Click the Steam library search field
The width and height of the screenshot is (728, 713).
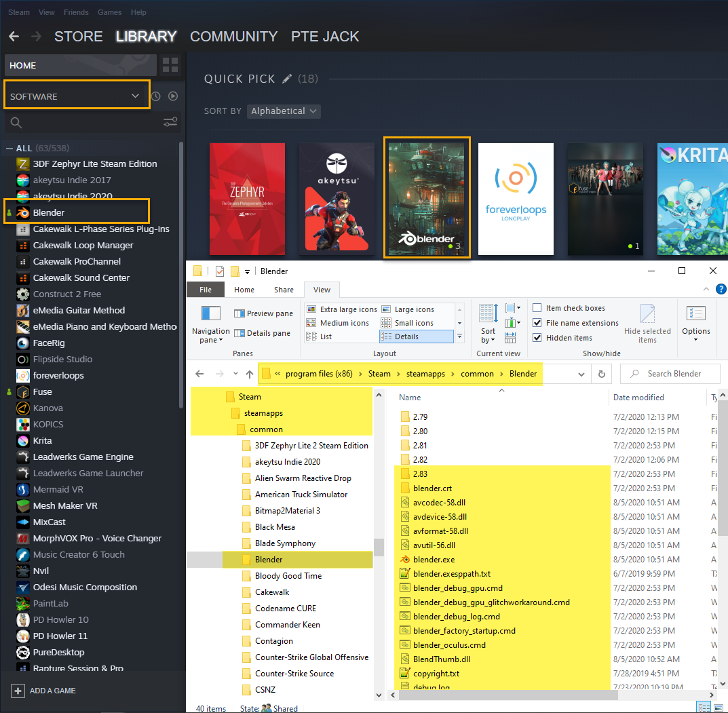83,123
